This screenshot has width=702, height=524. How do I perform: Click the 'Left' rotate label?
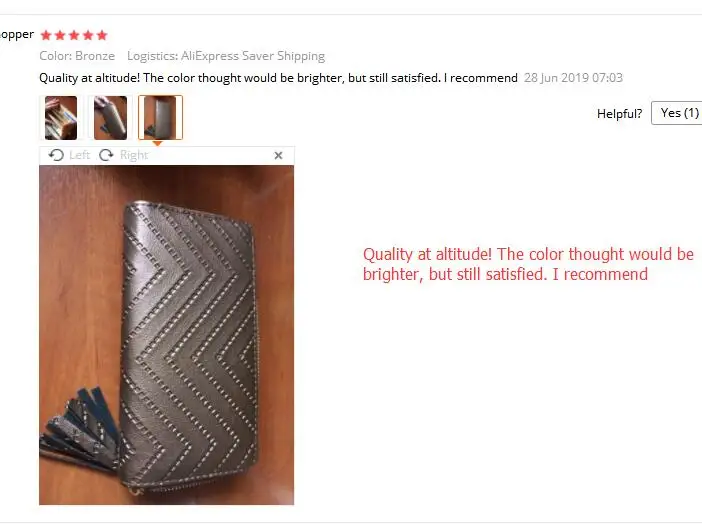click(x=80, y=155)
